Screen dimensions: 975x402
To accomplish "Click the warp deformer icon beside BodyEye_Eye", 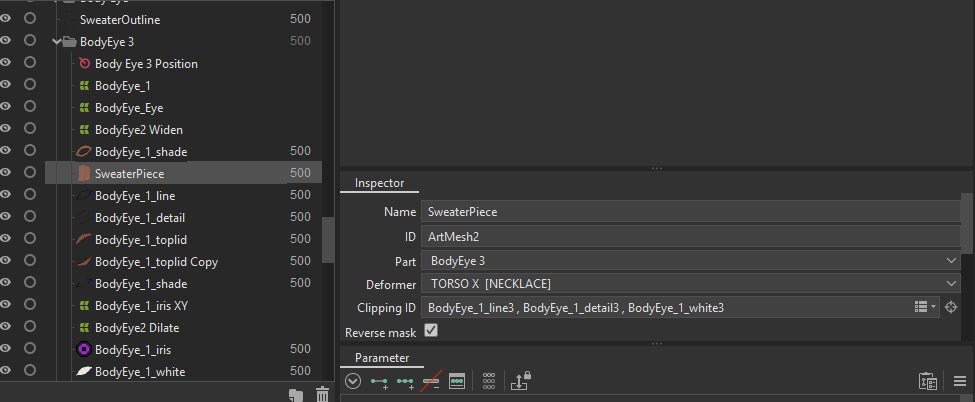I will coord(85,108).
